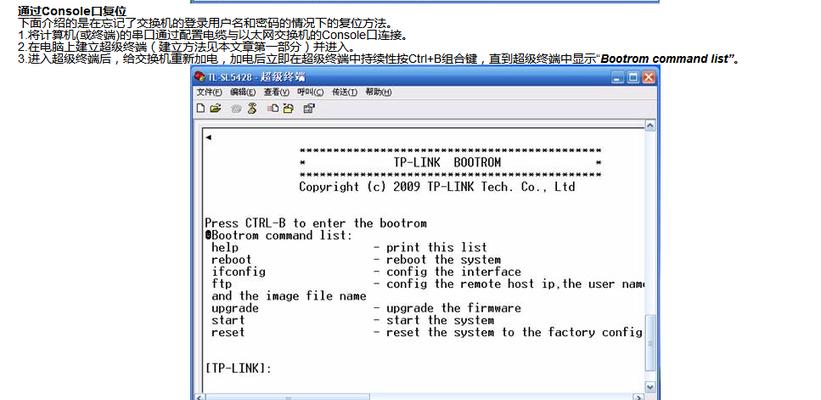
Task: Click the heading '通过Console口复位'
Action: pyautogui.click(x=72, y=11)
